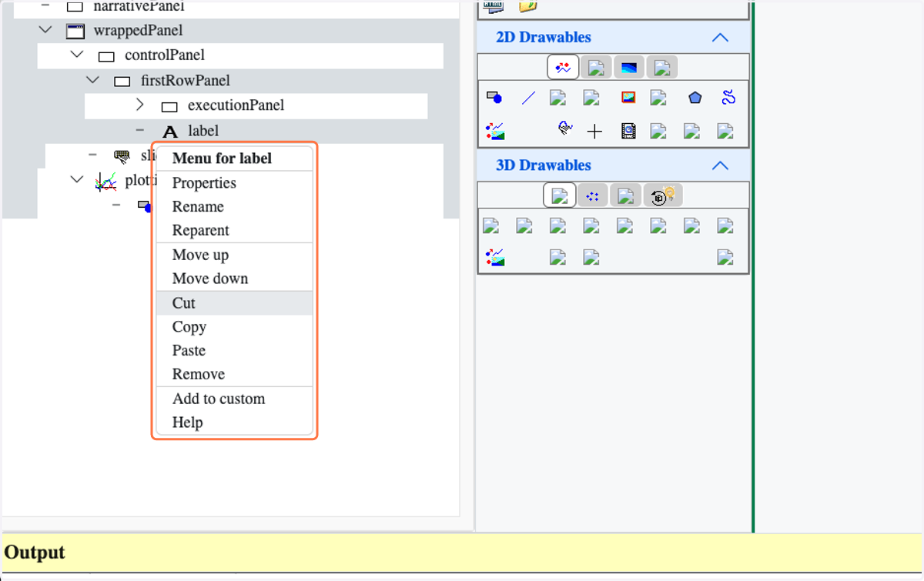Image resolution: width=924 pixels, height=581 pixels.
Task: Open the 3D rotation lightbulb tab
Action: (663, 195)
